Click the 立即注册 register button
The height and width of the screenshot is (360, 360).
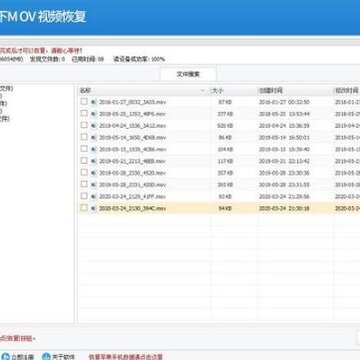coord(17,357)
